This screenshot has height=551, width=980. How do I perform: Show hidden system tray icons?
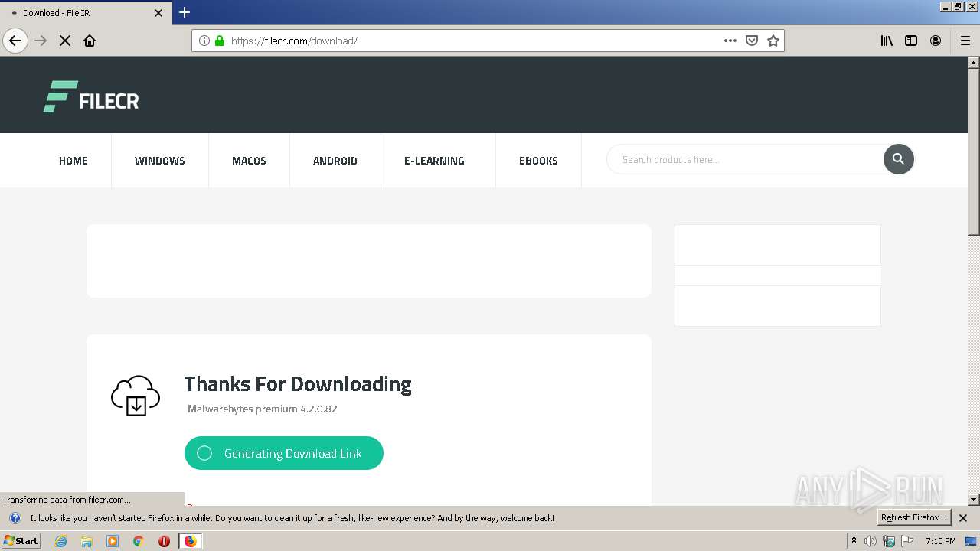854,541
